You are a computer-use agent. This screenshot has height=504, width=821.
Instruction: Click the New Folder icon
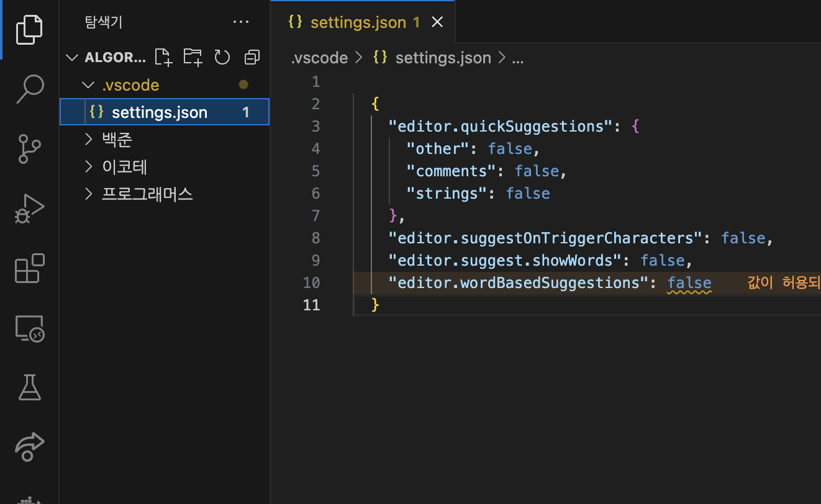click(x=193, y=57)
